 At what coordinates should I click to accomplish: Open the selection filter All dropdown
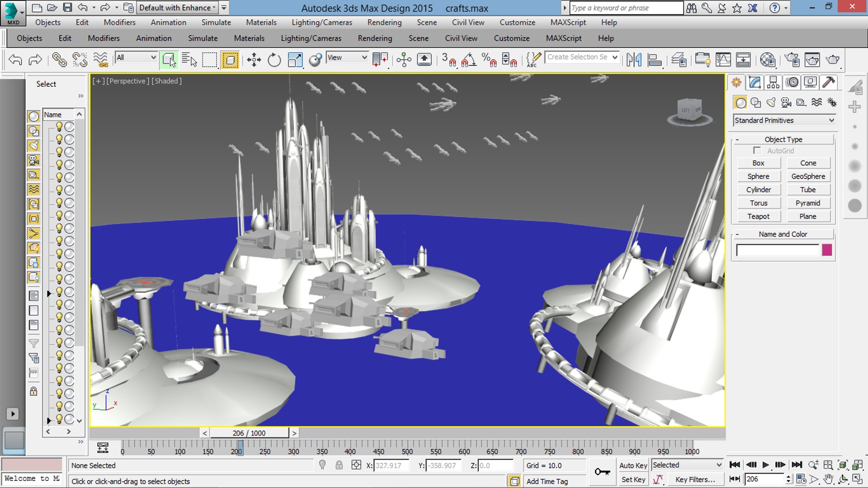click(x=136, y=57)
